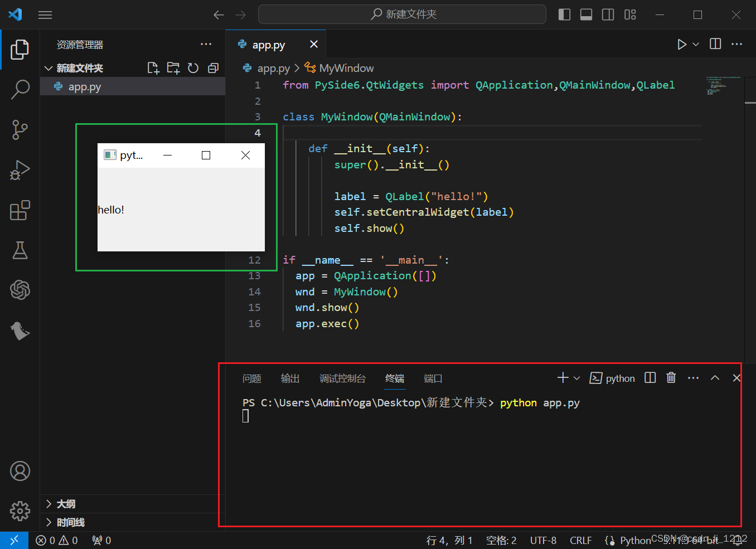756x549 pixels.
Task: Click app.py in the breadcrumb
Action: [x=274, y=68]
